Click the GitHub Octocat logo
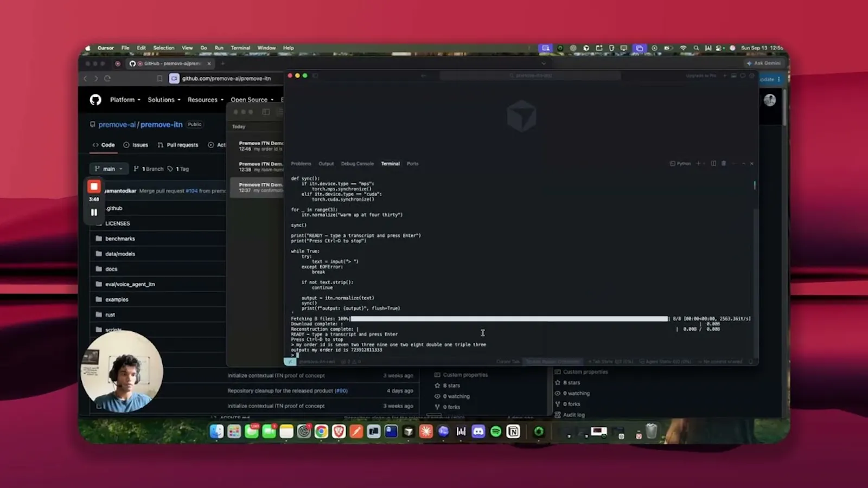Image resolution: width=868 pixels, height=488 pixels. [x=95, y=100]
